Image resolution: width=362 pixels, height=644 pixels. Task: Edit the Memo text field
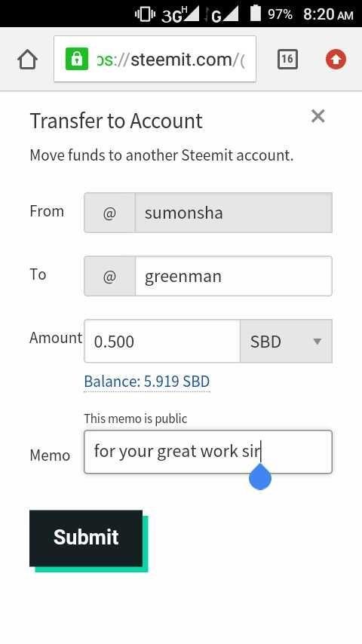pos(208,452)
